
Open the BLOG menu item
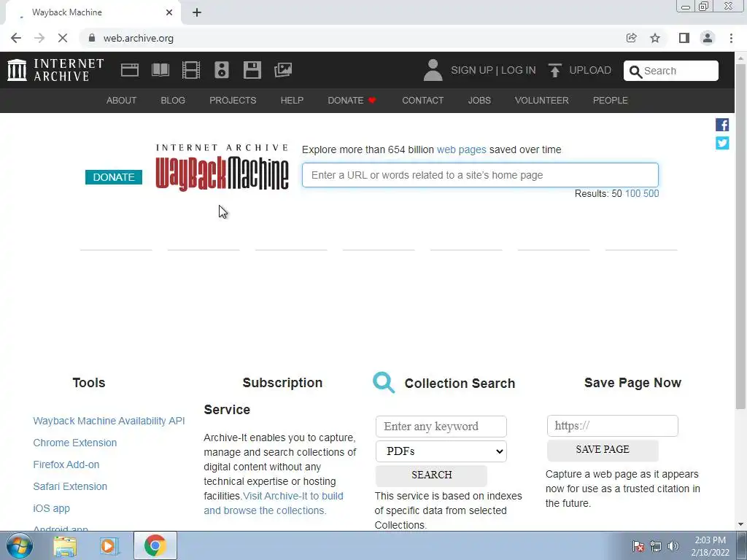(173, 101)
